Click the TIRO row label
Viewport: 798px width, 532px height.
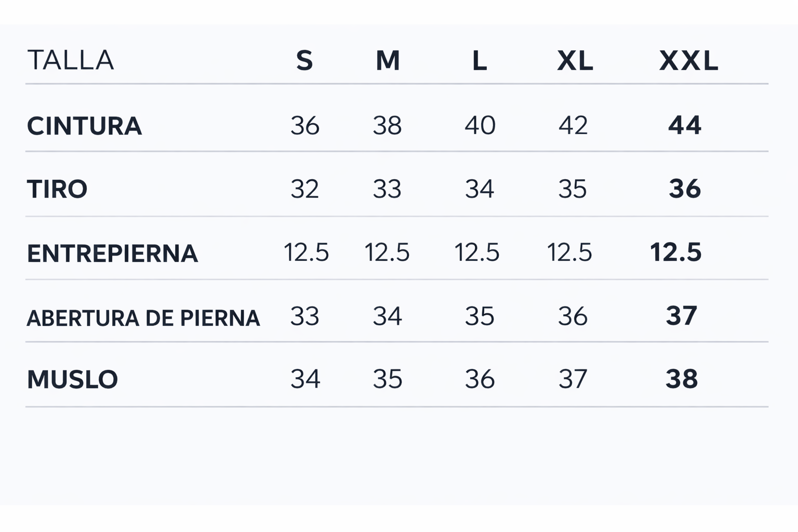57,189
